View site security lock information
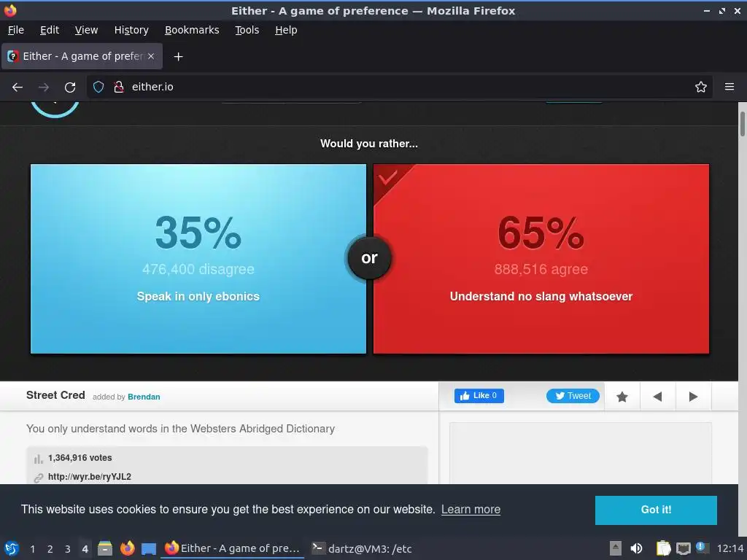747x560 pixels. [119, 87]
